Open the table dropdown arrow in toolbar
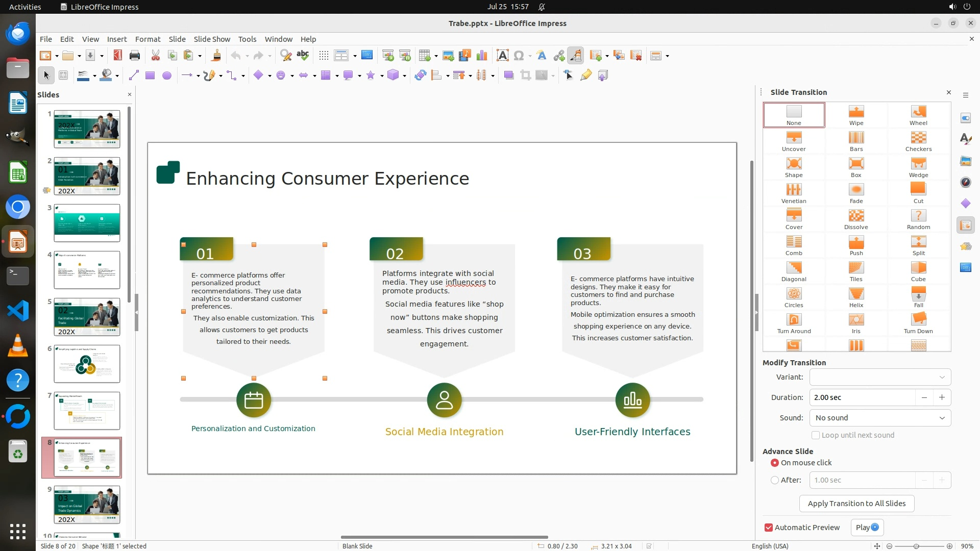Screen dimensions: 980x551 click(436, 56)
